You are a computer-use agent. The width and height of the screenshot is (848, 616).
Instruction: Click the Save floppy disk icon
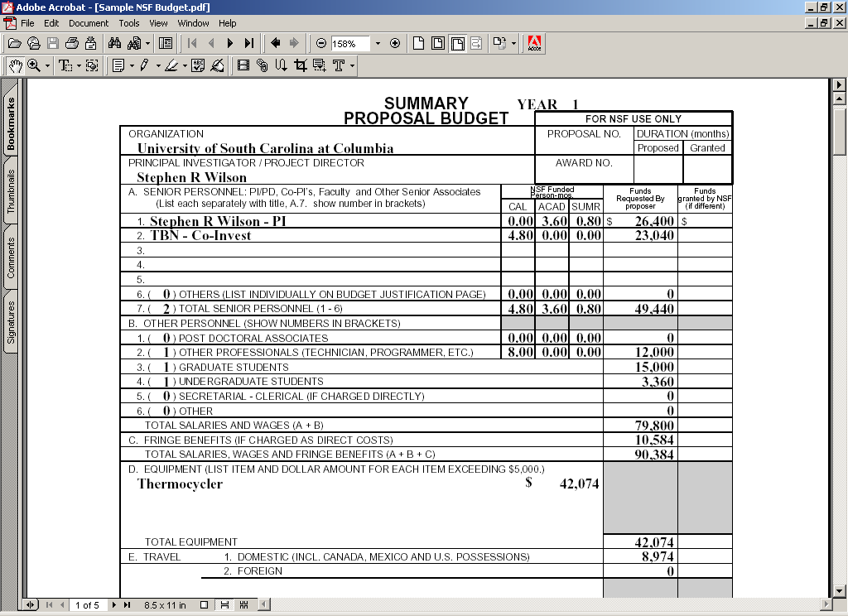[x=52, y=43]
